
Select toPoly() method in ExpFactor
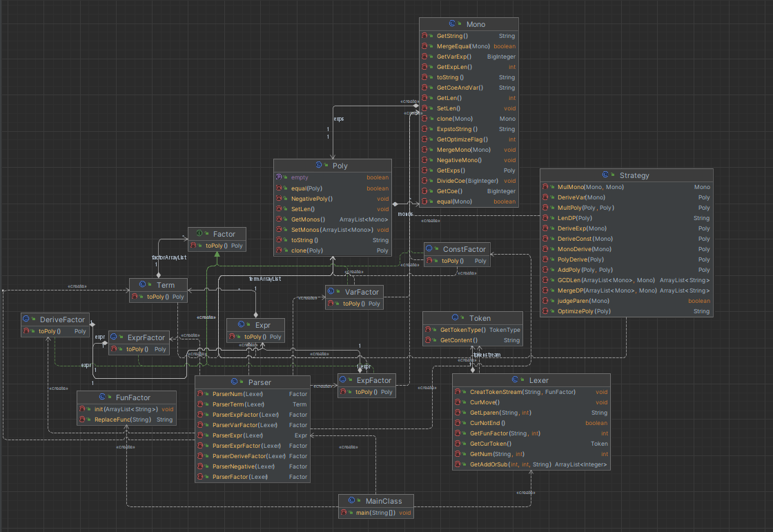(366, 392)
